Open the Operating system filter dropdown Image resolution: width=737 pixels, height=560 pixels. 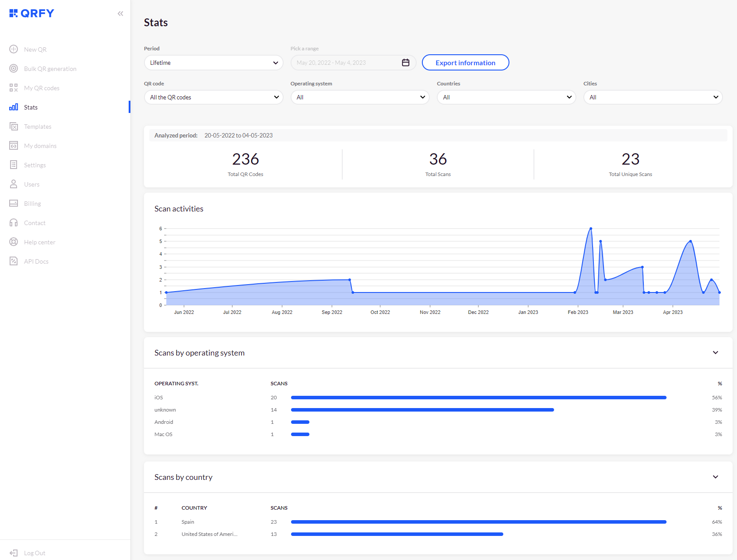(x=360, y=97)
